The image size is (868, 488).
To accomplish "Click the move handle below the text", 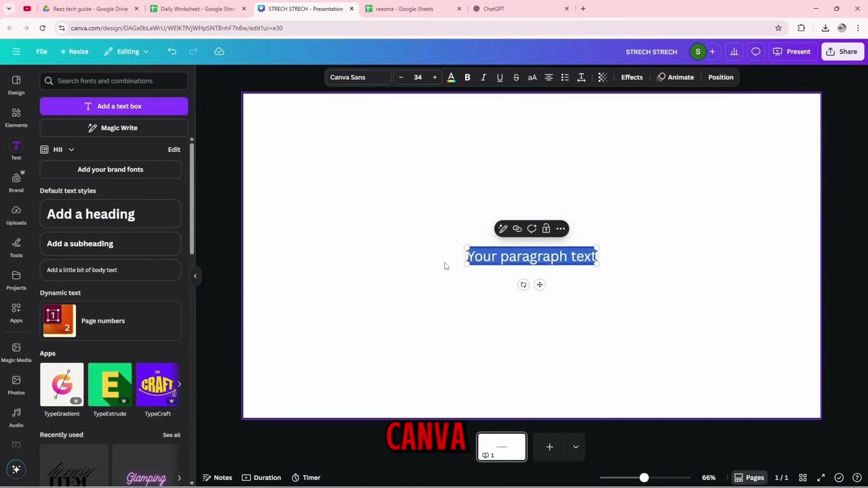I will point(540,285).
